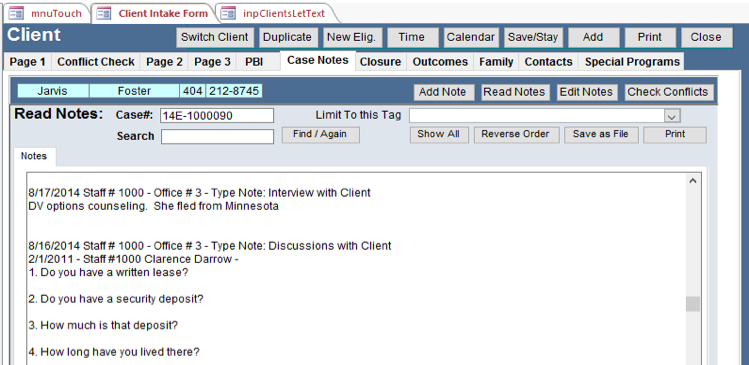749x365 pixels.
Task: Click the Find / Again button
Action: (x=320, y=134)
